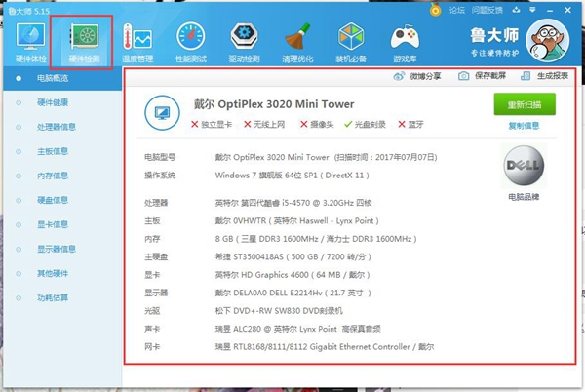Click the 鲁大师 mascot avatar

point(548,40)
